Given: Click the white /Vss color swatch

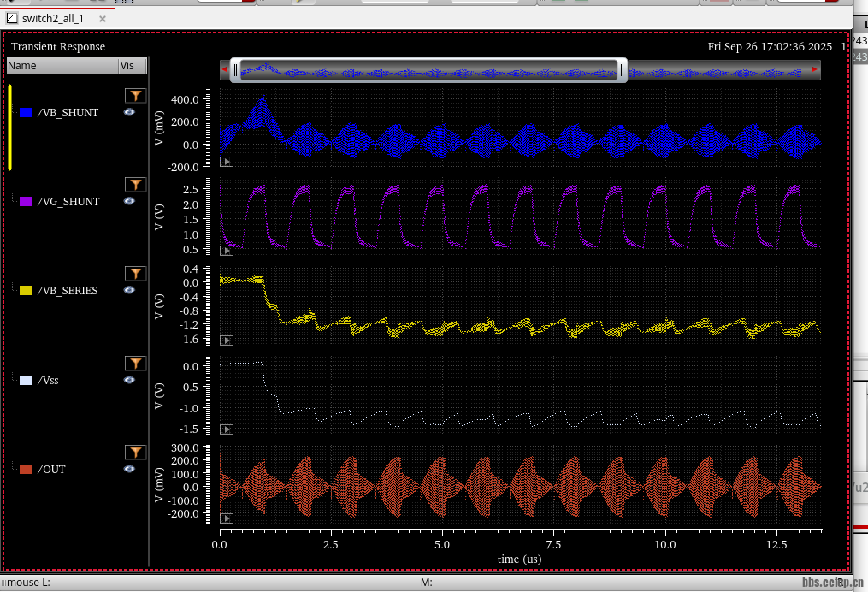Looking at the screenshot, I should click(26, 381).
